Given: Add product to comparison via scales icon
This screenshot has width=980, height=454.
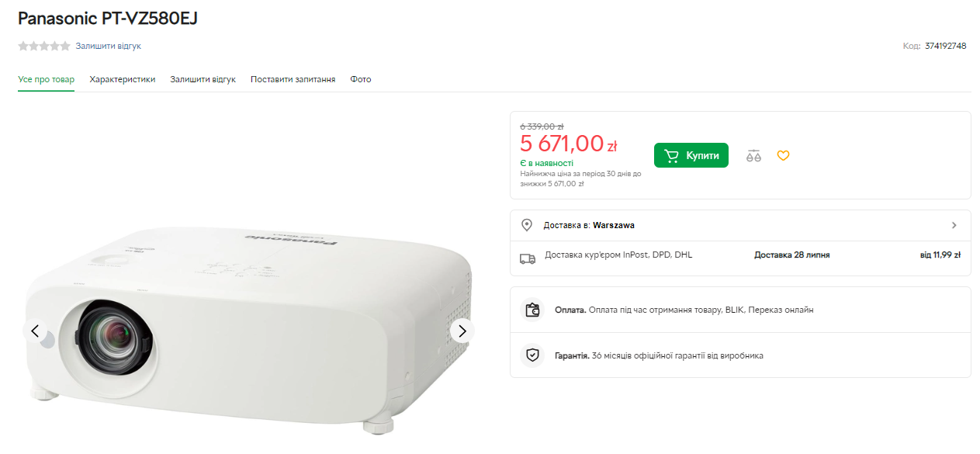Looking at the screenshot, I should pyautogui.click(x=753, y=156).
